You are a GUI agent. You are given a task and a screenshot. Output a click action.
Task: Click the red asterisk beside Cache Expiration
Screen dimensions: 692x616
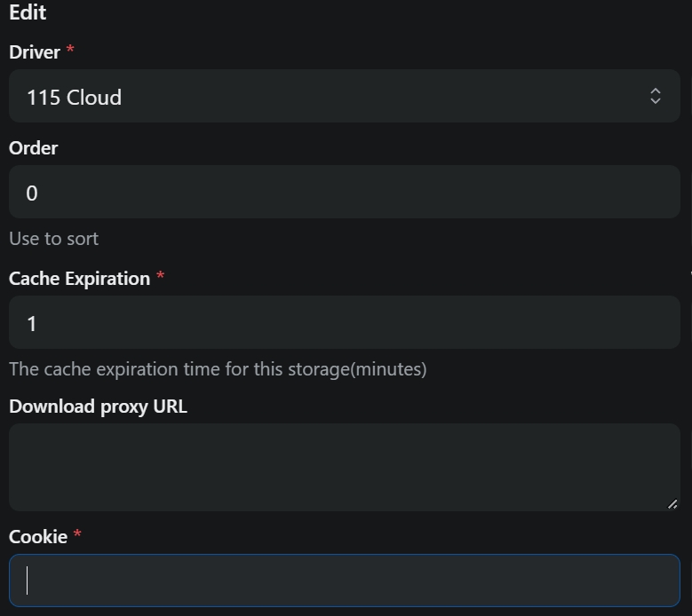[x=160, y=275]
